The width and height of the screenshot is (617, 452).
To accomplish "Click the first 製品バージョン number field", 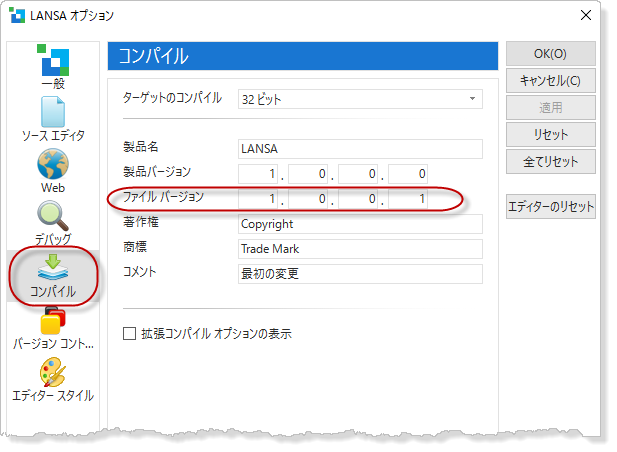I will pos(258,173).
